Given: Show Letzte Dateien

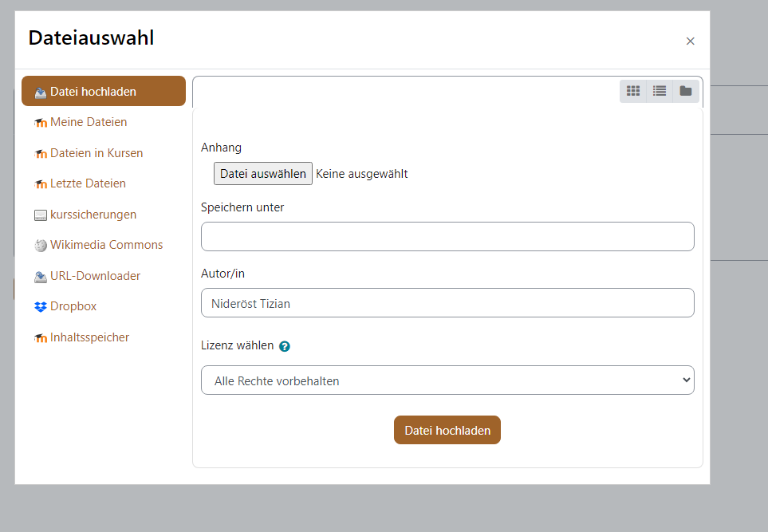Looking at the screenshot, I should pyautogui.click(x=89, y=183).
